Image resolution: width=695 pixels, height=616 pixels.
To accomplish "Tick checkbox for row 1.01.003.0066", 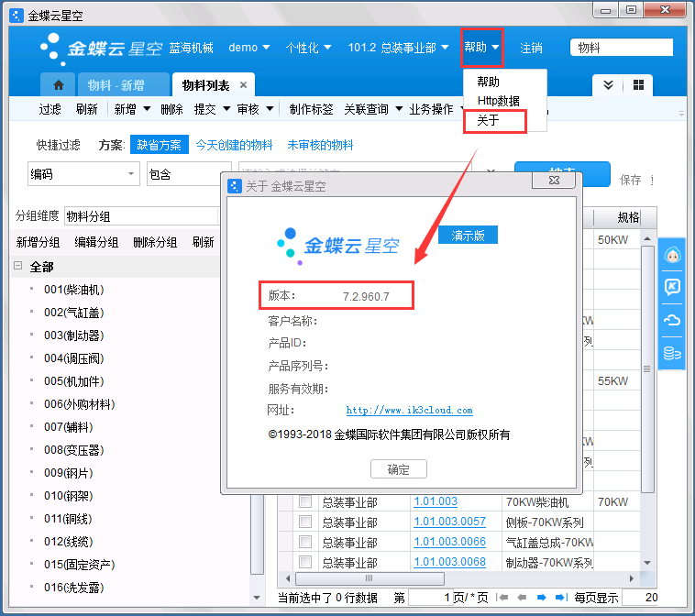I will click(x=305, y=542).
